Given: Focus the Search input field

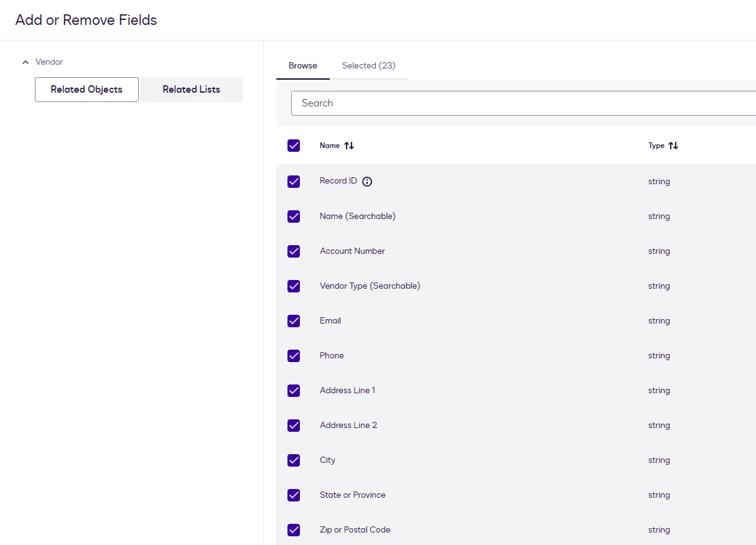Looking at the screenshot, I should tap(523, 103).
